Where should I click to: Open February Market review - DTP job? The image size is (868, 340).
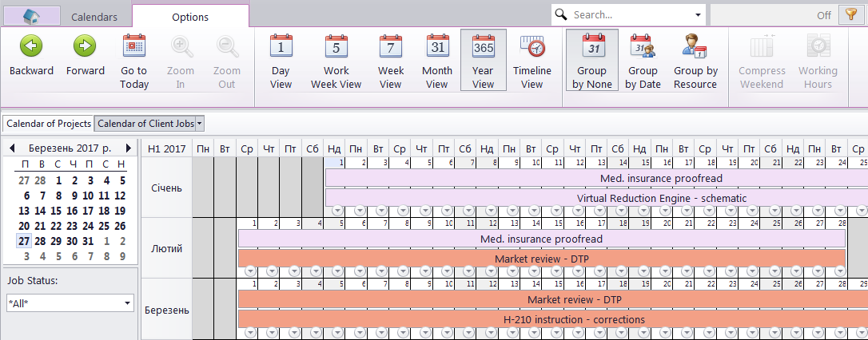click(542, 259)
